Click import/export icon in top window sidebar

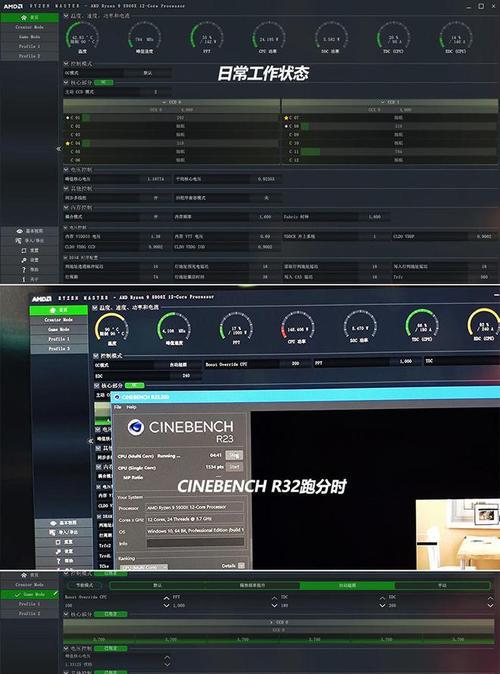pyautogui.click(x=18, y=241)
